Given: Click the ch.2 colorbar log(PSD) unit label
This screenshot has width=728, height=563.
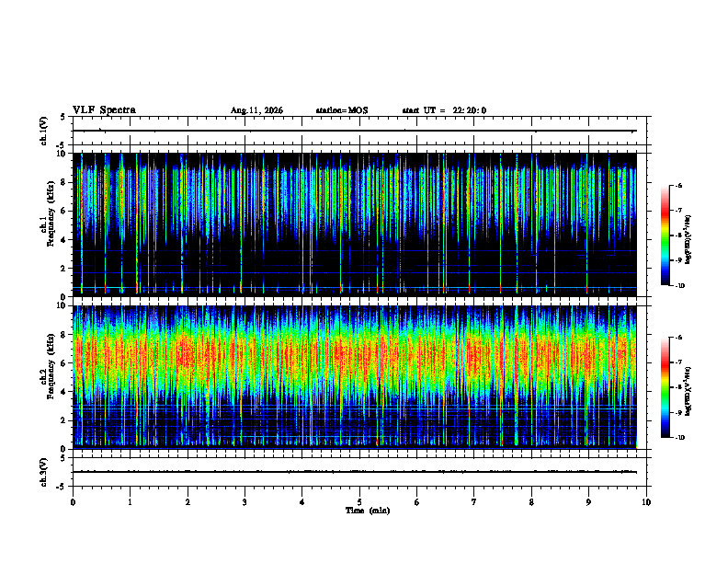Looking at the screenshot, I should 688,391.
